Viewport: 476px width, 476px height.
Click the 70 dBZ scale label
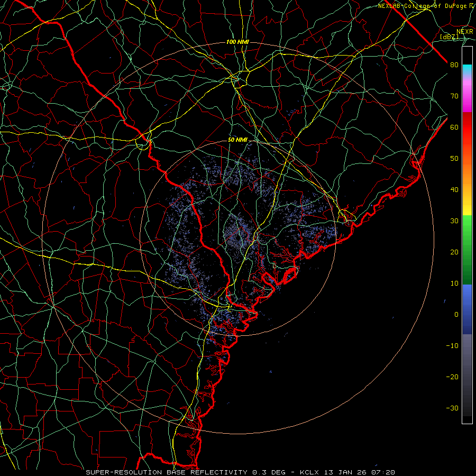(454, 96)
